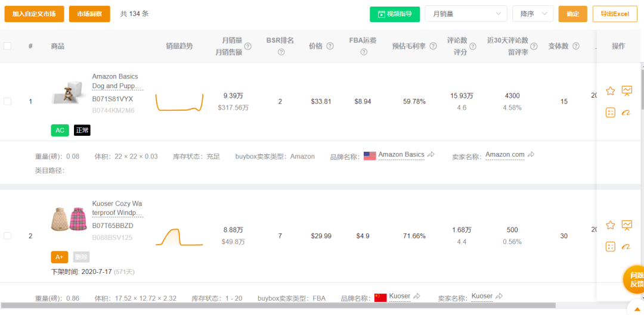Click the 市场洞察 button

(x=89, y=14)
